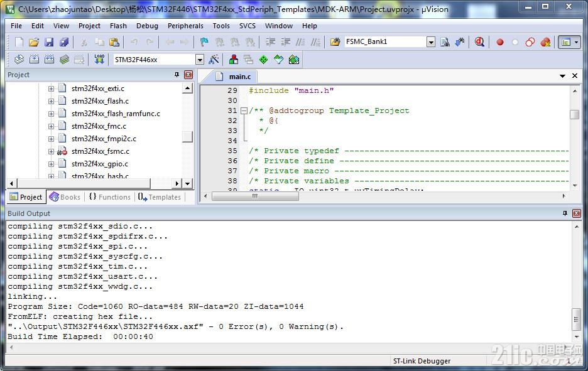
Task: Comment out the selection with the comment icon
Action: coord(300,42)
